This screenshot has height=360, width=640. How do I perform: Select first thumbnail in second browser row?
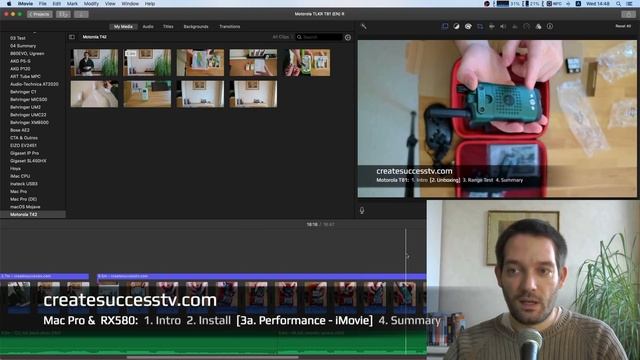tap(94, 94)
